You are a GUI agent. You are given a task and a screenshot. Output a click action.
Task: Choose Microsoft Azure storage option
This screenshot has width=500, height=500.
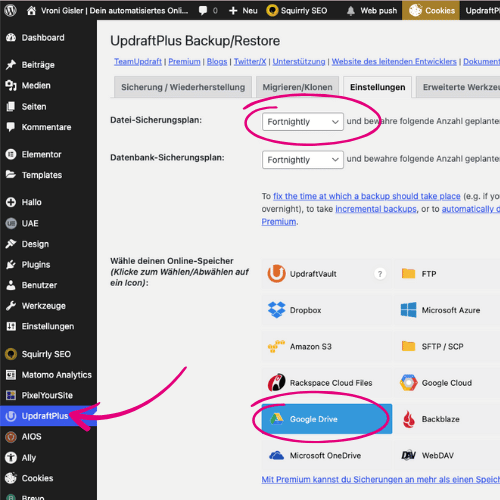coord(447,310)
